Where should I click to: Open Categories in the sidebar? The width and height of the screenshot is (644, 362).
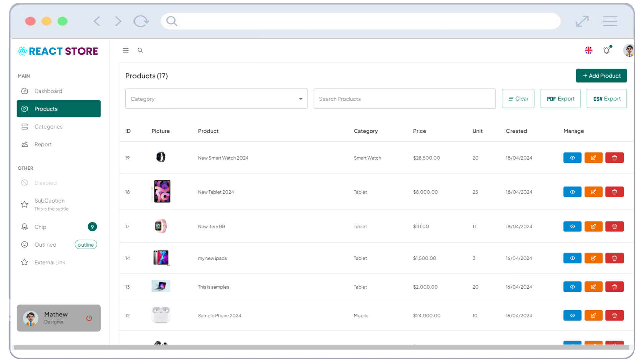pos(59,127)
